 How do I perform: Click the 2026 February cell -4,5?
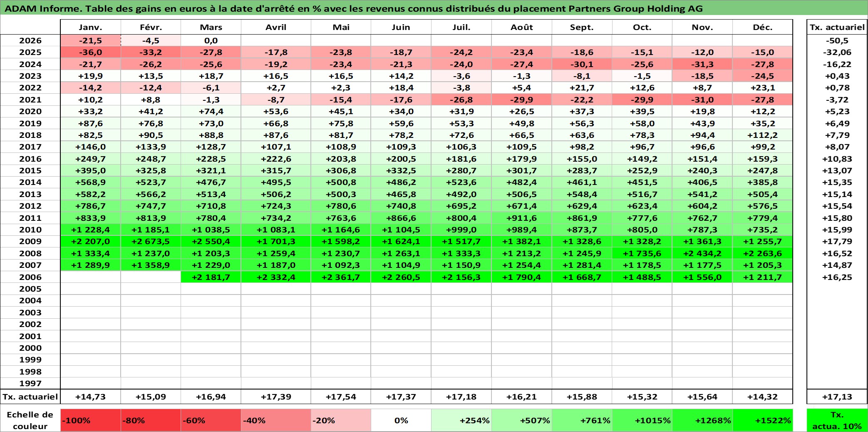151,40
